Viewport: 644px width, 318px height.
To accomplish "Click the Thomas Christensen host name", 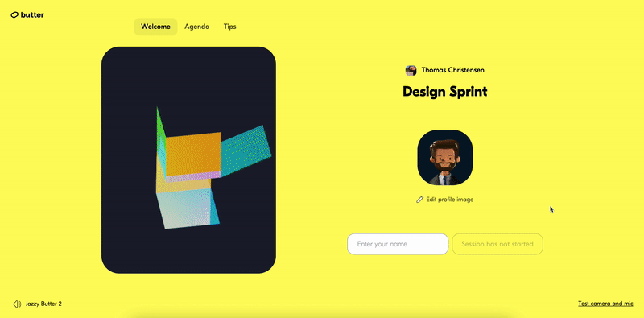I will click(x=453, y=70).
